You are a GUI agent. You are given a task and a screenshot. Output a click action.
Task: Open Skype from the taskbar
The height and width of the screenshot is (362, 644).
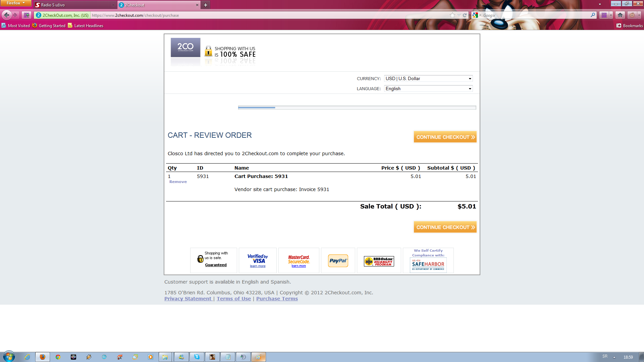tap(197, 357)
